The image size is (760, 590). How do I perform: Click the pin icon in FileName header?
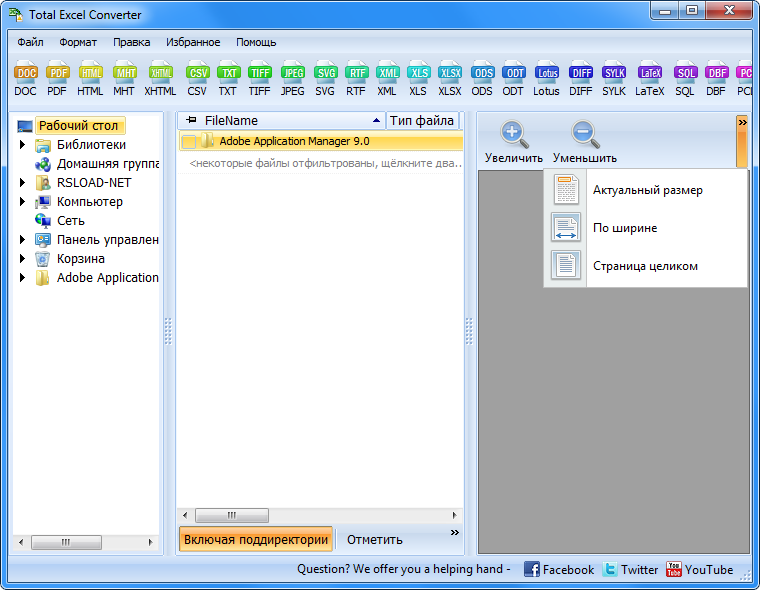(191, 120)
